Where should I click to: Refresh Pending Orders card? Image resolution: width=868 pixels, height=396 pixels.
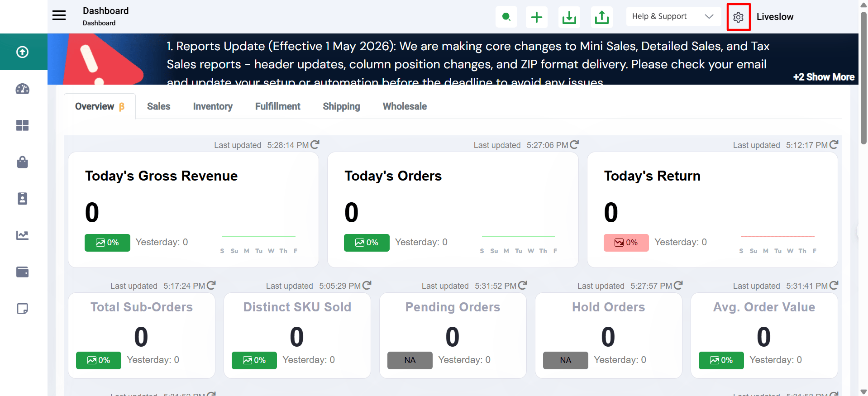(523, 285)
